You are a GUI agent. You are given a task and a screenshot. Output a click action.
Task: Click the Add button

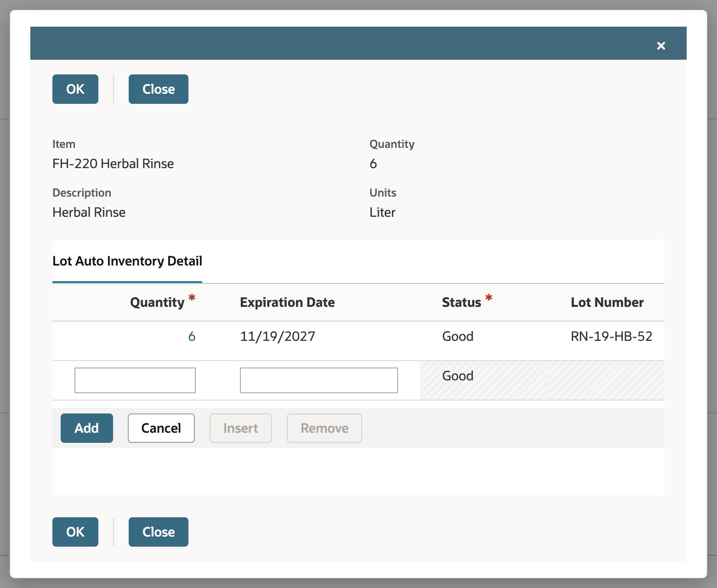87,428
